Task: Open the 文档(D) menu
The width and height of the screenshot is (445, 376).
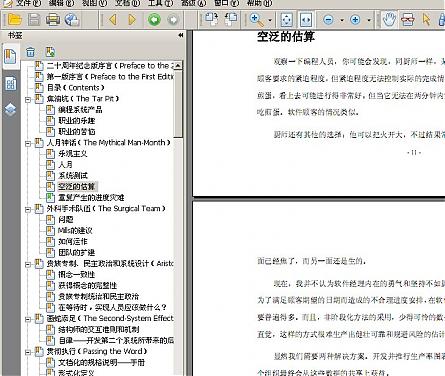Action: pyautogui.click(x=127, y=3)
